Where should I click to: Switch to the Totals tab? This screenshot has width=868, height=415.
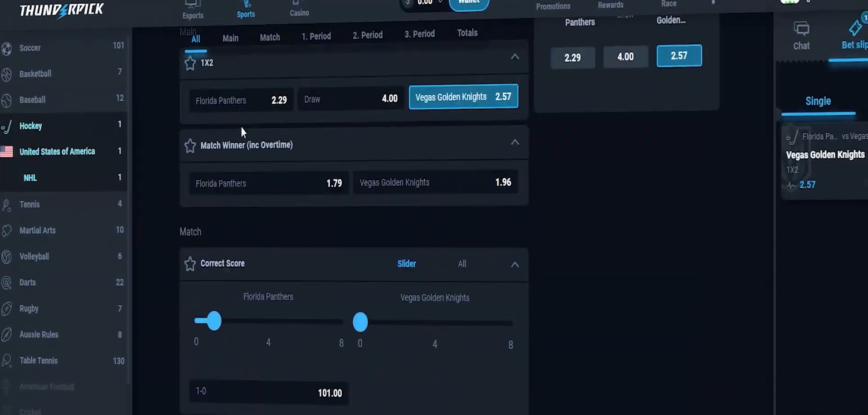(467, 33)
